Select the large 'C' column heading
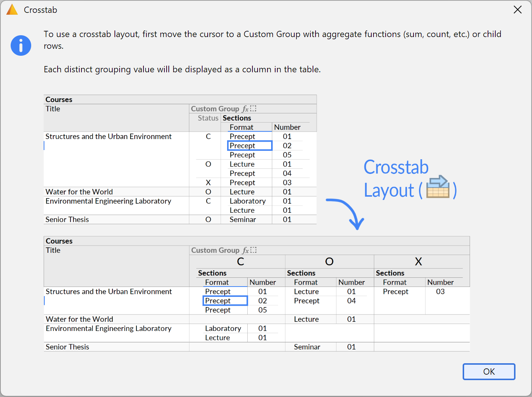 (241, 262)
